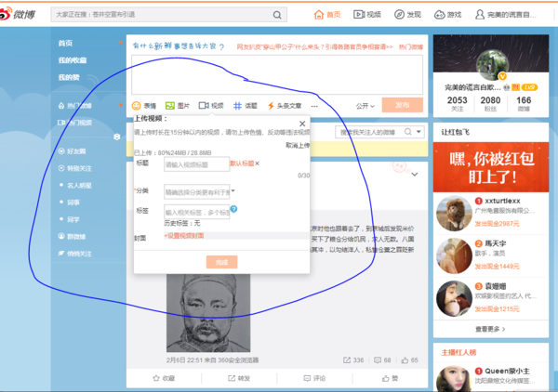Click 赞 to like the post
Screen dimensions: 558x392
pos(390,378)
